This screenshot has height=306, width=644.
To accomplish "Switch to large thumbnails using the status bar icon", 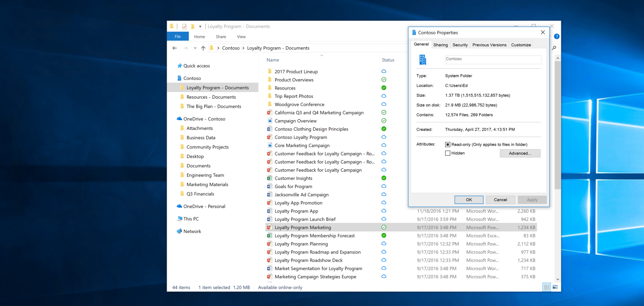I will coord(556,287).
